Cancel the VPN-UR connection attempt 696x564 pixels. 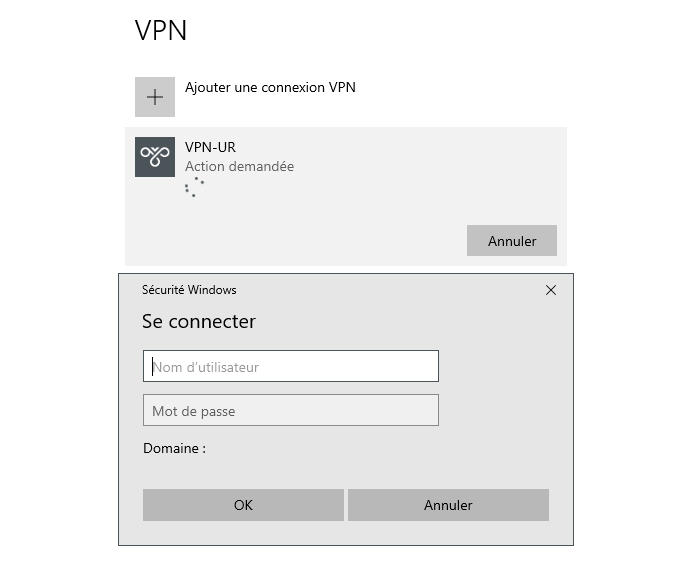pos(511,241)
